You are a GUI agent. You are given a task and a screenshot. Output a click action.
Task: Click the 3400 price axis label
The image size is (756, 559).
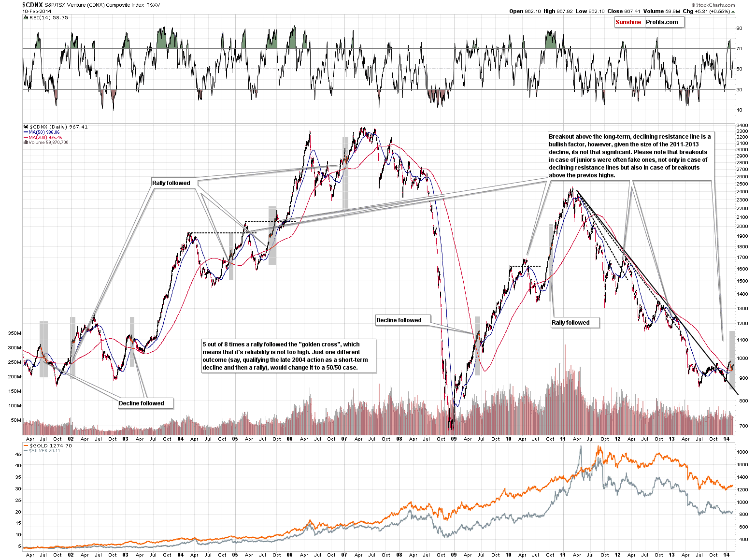(742, 126)
